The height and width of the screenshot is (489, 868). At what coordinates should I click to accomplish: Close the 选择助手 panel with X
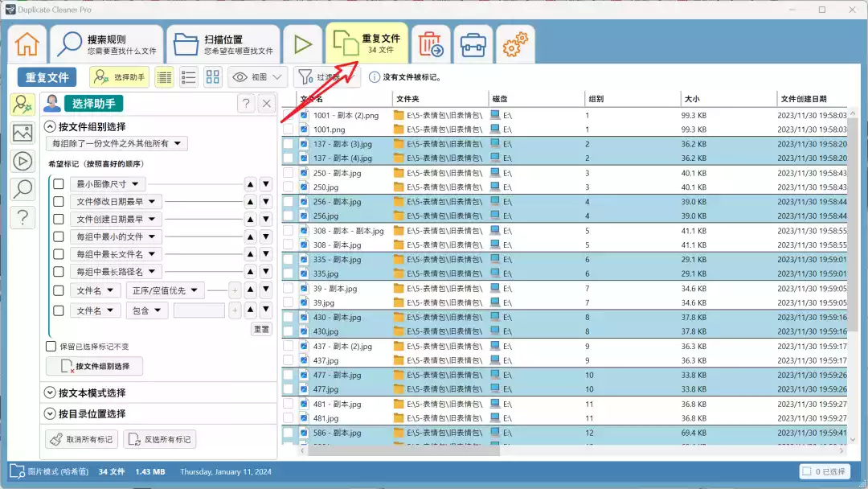pyautogui.click(x=267, y=103)
